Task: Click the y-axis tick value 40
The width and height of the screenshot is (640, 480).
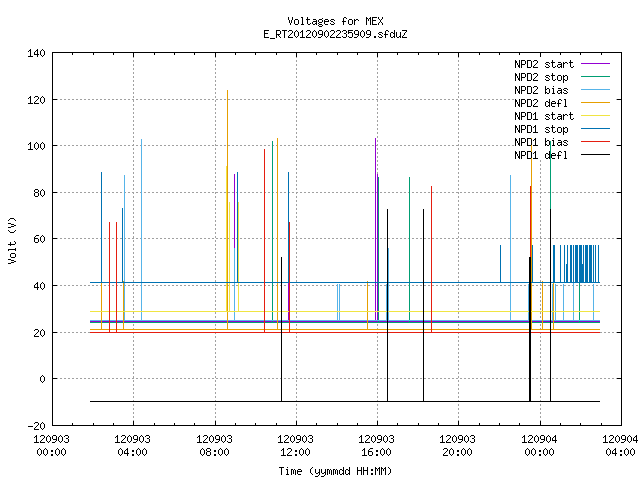Action: [39, 286]
